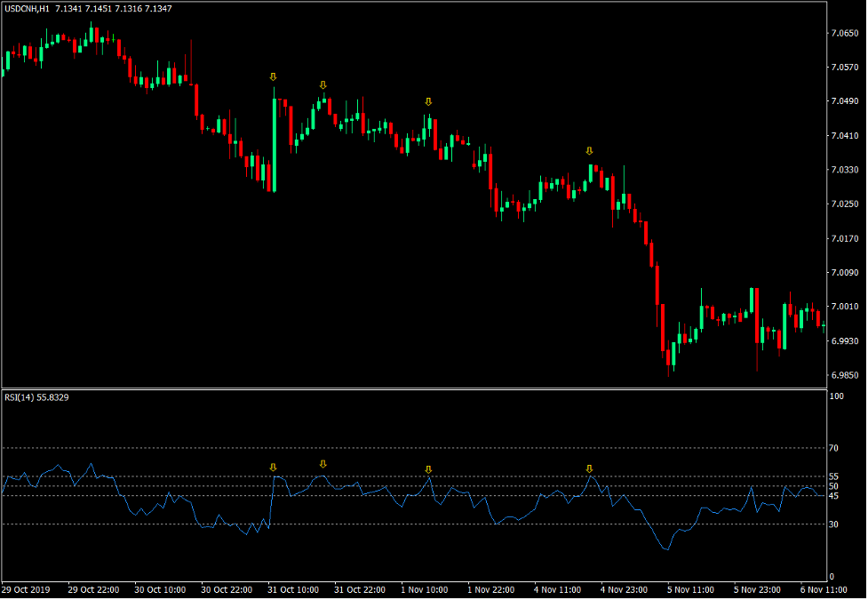Click the RSI level 30 label
868x600 pixels.
(x=833, y=524)
